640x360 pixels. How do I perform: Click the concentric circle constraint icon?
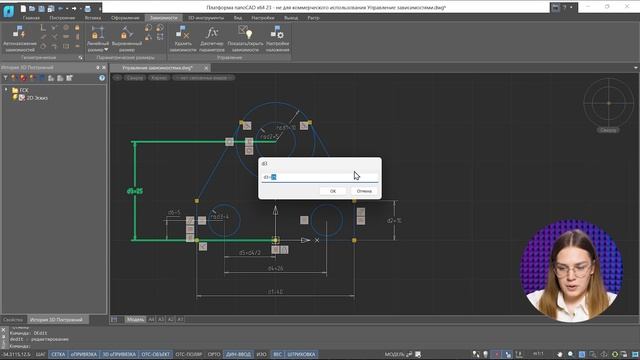66,27
